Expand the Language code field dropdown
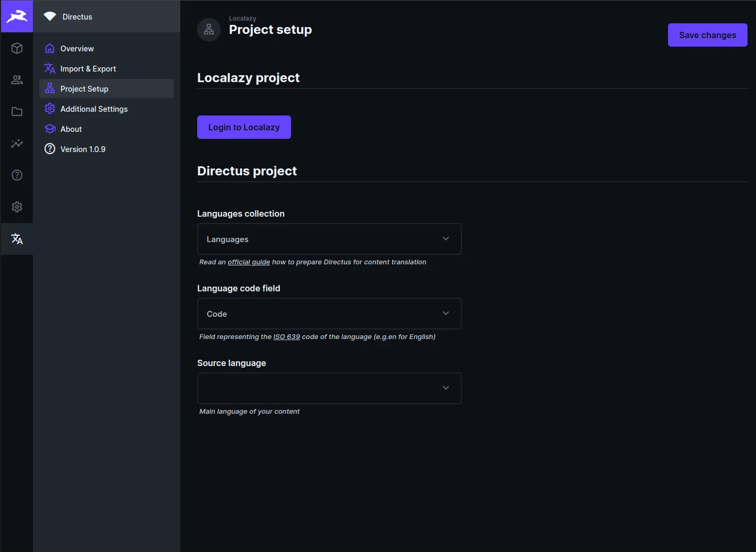The height and width of the screenshot is (552, 756). point(329,314)
